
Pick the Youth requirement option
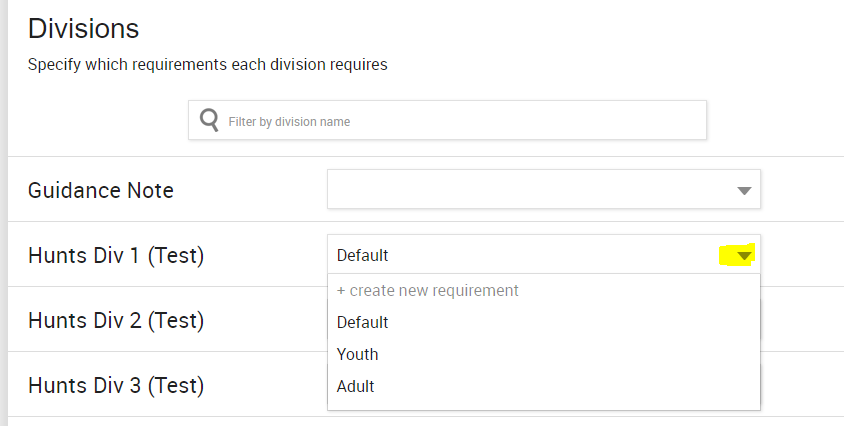coord(358,355)
